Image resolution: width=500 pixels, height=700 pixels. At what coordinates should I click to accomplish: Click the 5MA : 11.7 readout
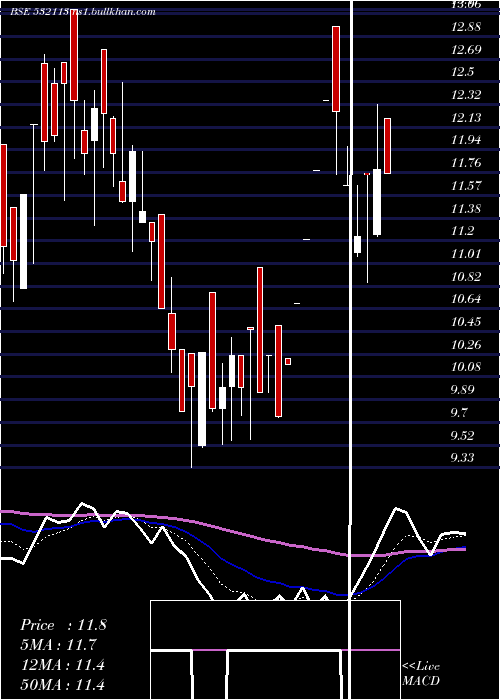pos(58,645)
